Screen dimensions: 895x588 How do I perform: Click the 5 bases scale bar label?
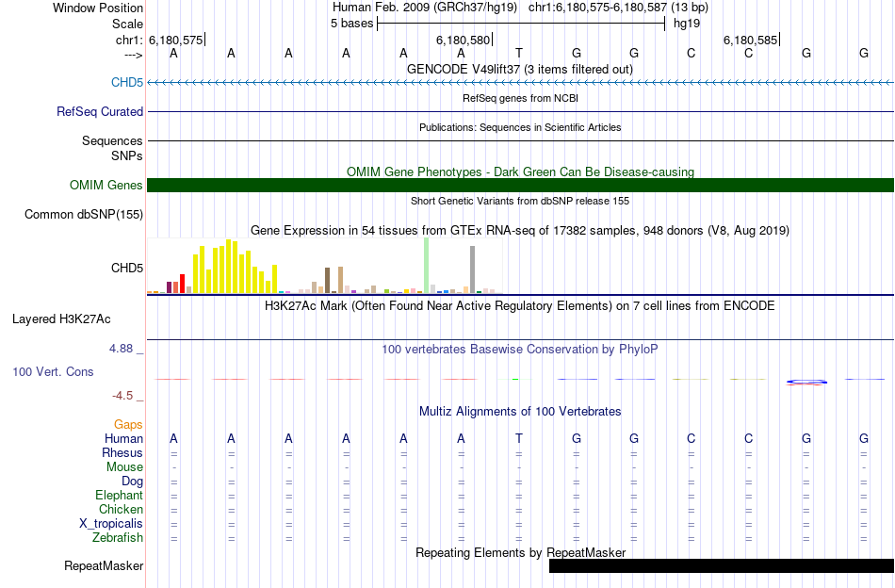coord(351,24)
